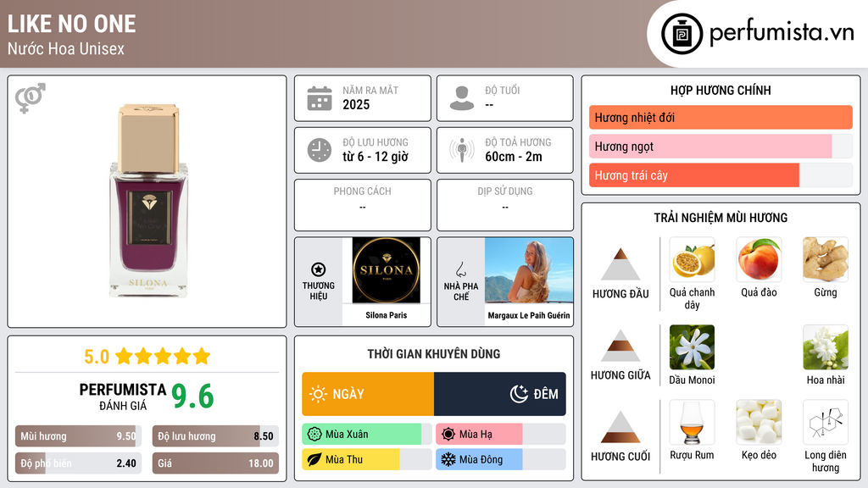
Task: Click the moon icon beside Đêm
Action: click(519, 394)
